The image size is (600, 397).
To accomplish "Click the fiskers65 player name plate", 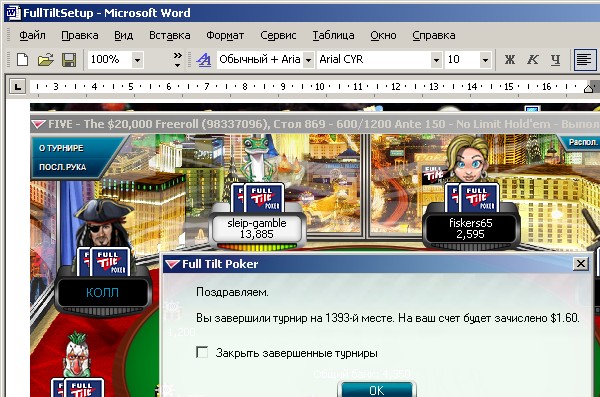I will 471,229.
